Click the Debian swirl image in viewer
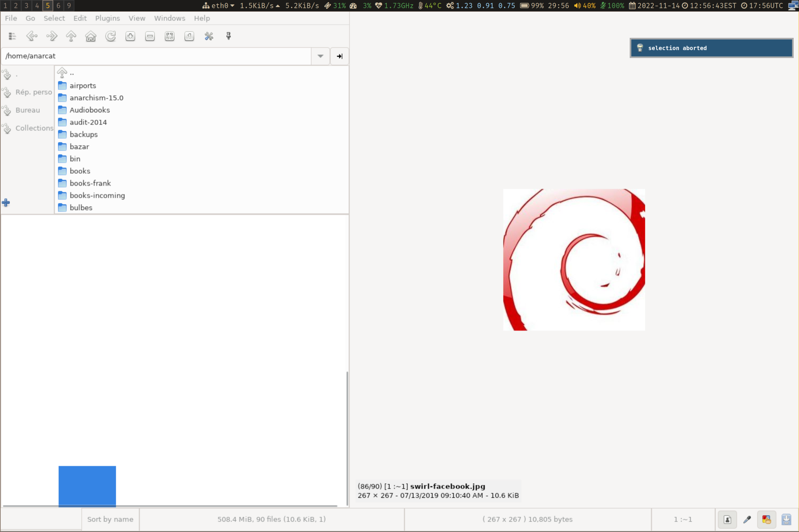Screen dimensions: 799x532 click(x=574, y=260)
